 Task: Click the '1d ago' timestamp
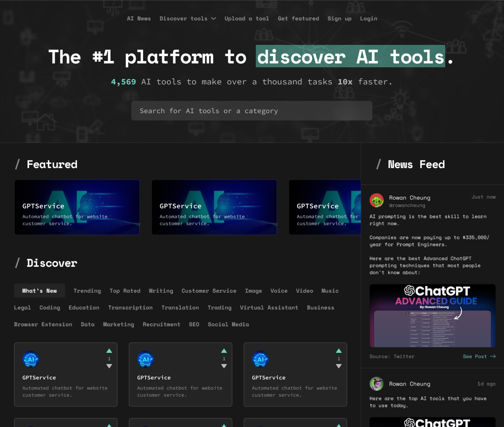[x=486, y=384]
